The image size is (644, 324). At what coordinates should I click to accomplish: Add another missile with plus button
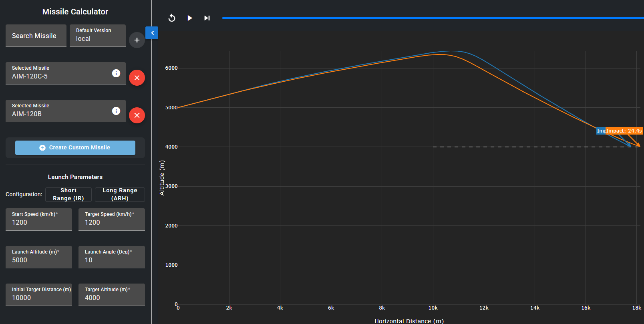click(x=137, y=40)
